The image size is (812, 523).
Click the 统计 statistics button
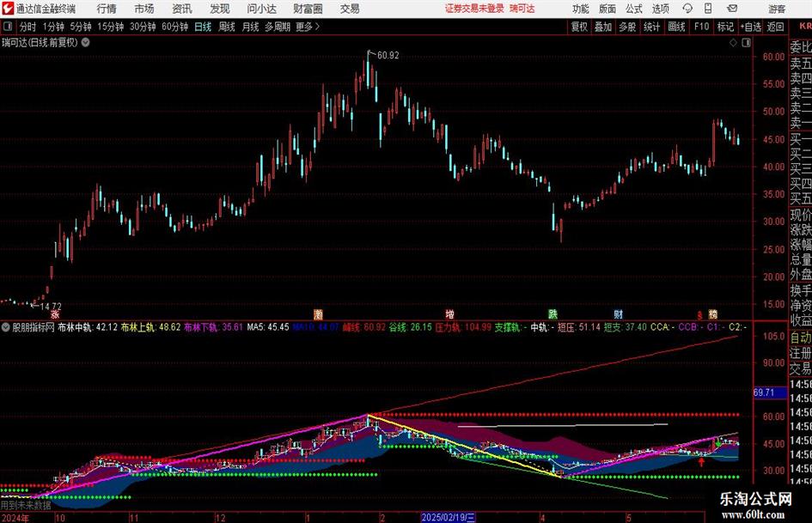(x=651, y=27)
